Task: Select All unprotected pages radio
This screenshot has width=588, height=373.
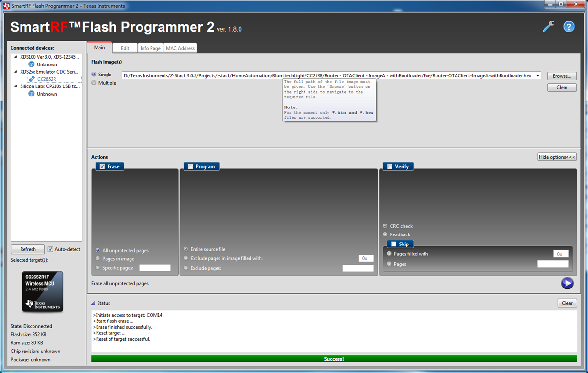Action: pyautogui.click(x=98, y=250)
